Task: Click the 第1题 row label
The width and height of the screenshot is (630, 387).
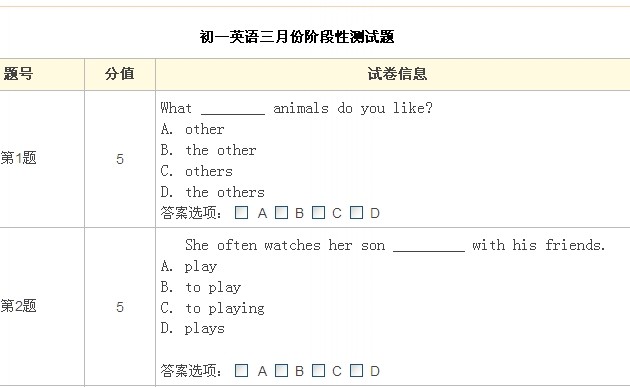Action: pyautogui.click(x=18, y=158)
